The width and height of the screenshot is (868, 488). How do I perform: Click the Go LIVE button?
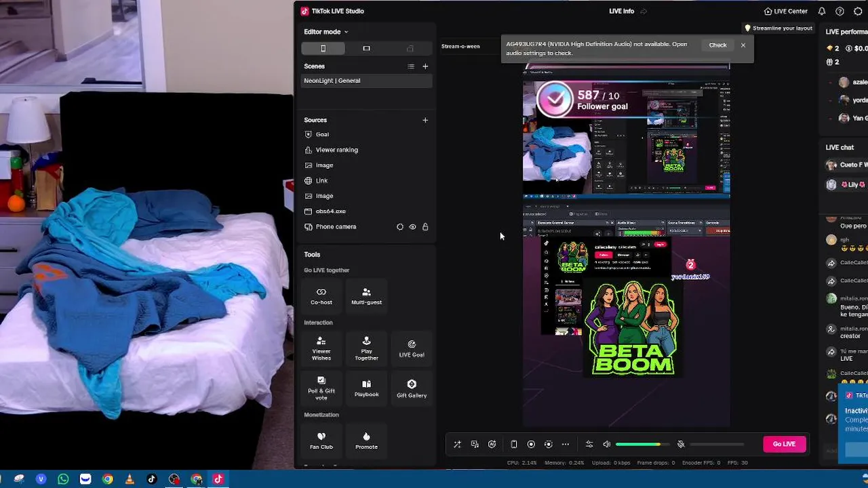tap(784, 444)
